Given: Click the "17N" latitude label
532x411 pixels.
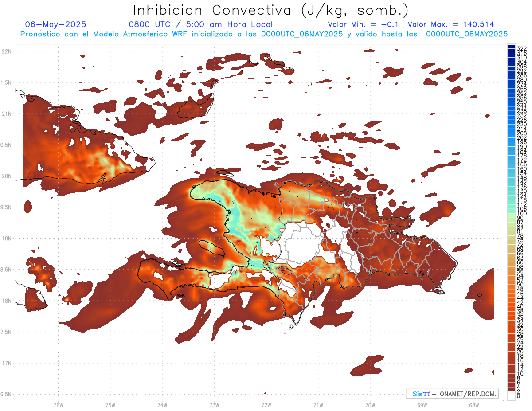Looking at the screenshot, I should (6, 363).
